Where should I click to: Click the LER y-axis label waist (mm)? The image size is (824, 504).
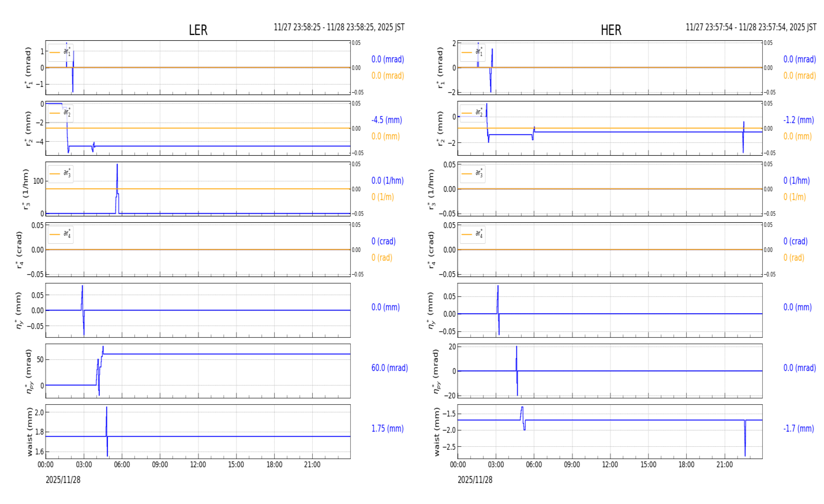29,432
